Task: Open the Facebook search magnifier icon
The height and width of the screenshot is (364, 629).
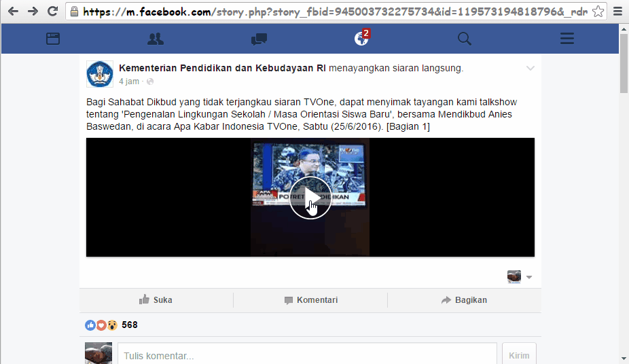Action: 464,39
